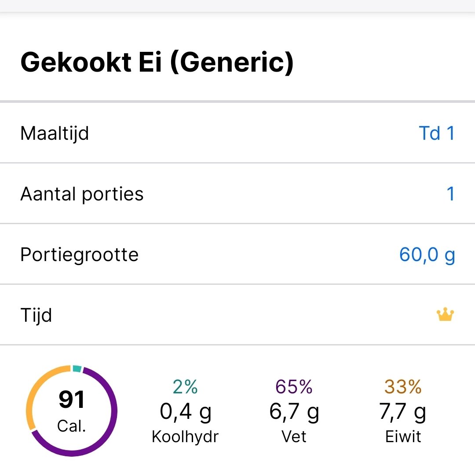Viewport: 475px width, 476px height.
Task: Click the Gekookt Ei (Generic) title
Action: pyautogui.click(x=157, y=62)
